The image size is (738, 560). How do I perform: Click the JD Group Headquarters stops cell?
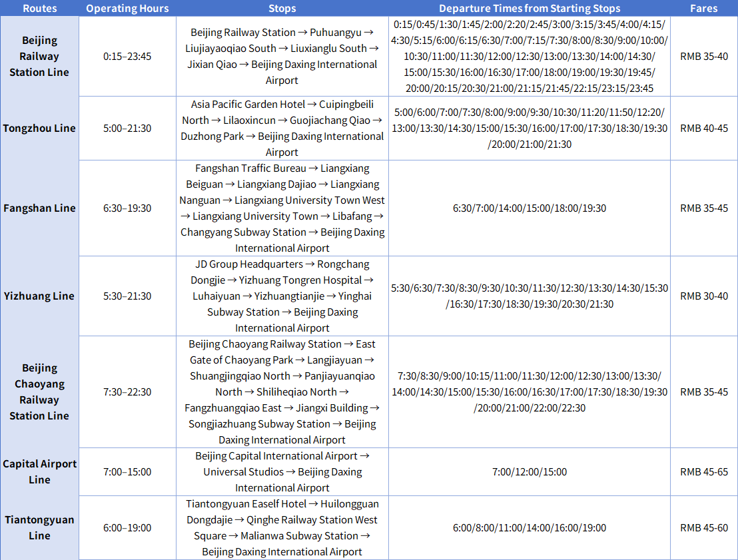pos(282,296)
